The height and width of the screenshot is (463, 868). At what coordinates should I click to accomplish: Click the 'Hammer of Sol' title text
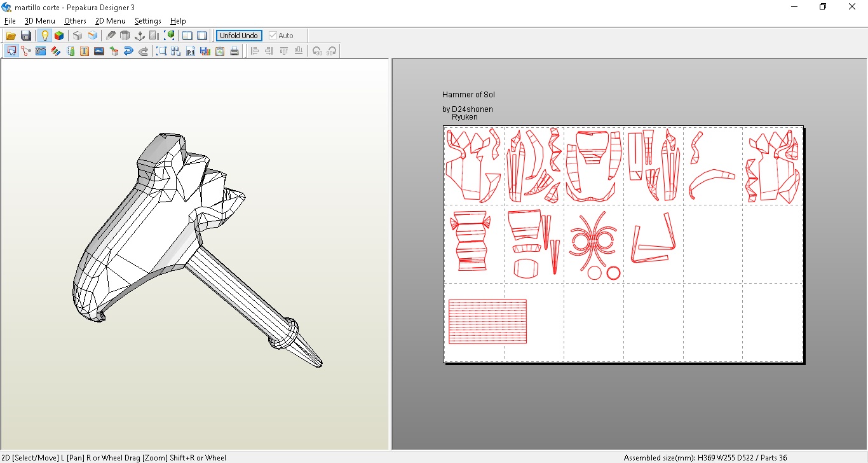tap(468, 95)
